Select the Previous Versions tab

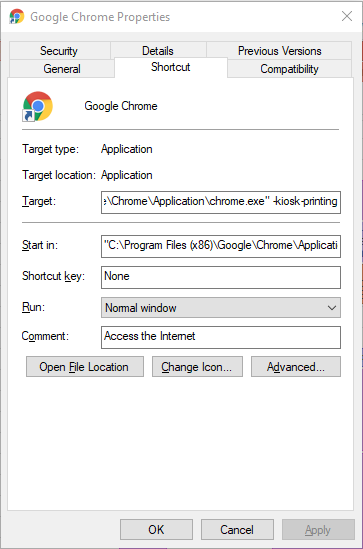[279, 51]
